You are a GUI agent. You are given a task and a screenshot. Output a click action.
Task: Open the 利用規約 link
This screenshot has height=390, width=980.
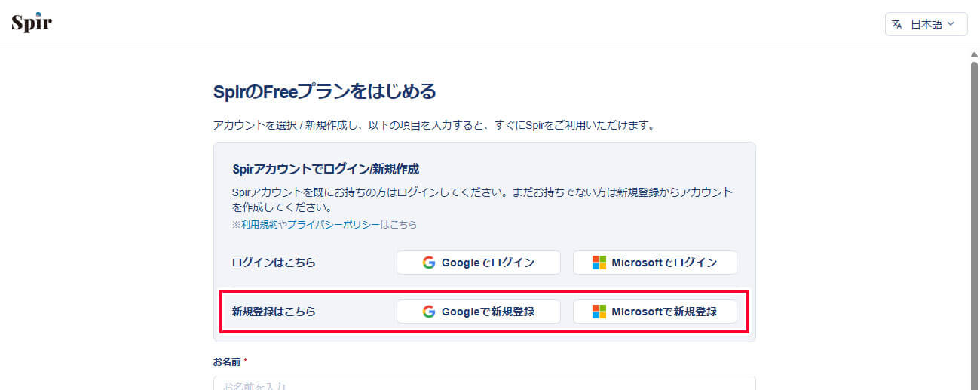coord(259,225)
